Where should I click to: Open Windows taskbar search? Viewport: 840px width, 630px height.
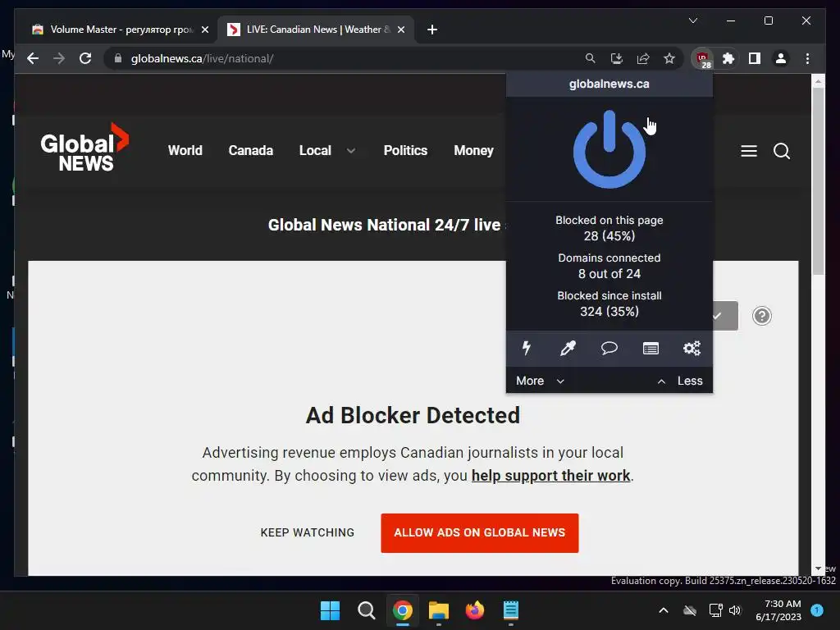point(367,610)
